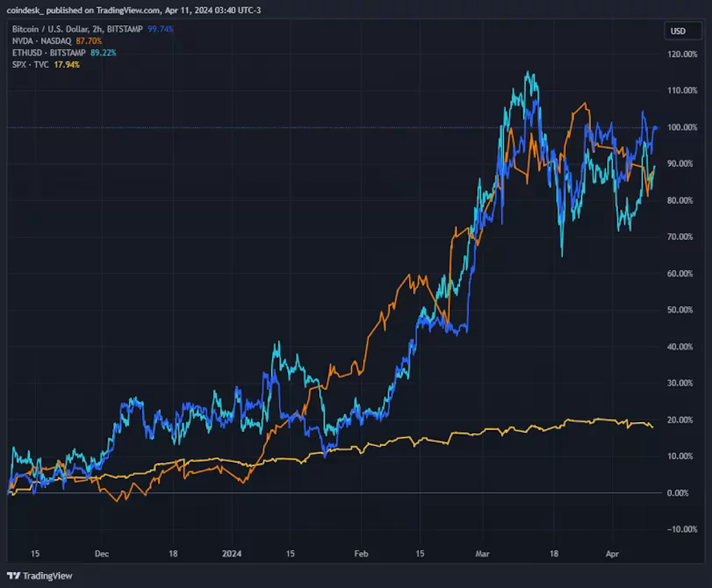Open the USD currency selector
712x588 pixels.
(x=677, y=31)
